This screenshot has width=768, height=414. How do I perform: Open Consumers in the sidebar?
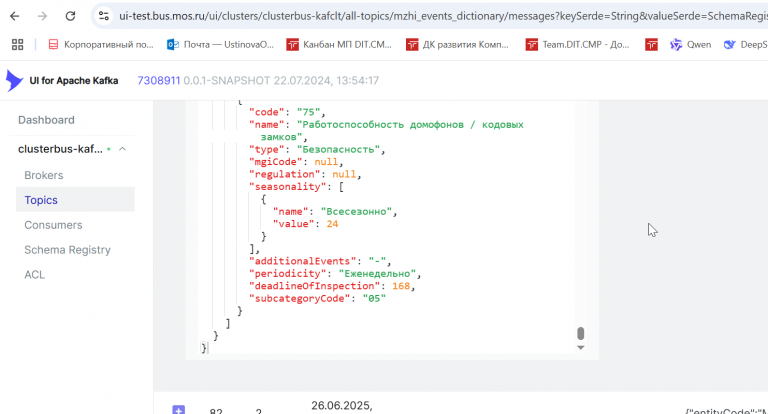pos(53,225)
